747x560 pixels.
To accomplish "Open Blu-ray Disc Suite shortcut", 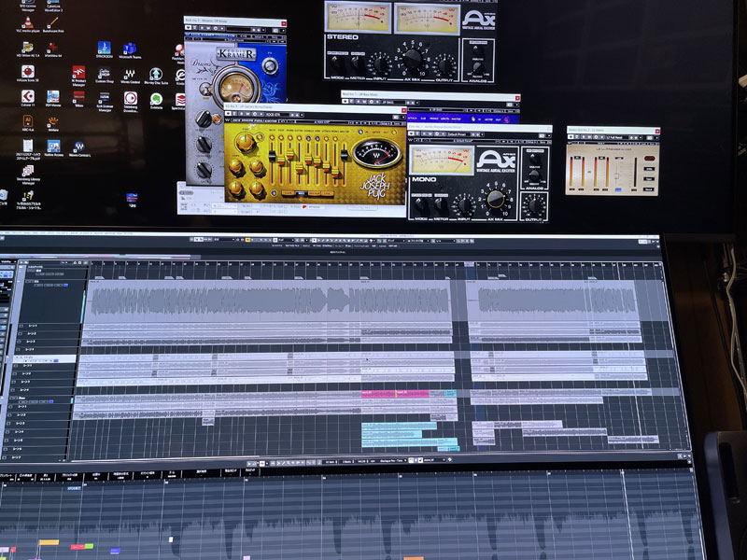I will [x=156, y=76].
